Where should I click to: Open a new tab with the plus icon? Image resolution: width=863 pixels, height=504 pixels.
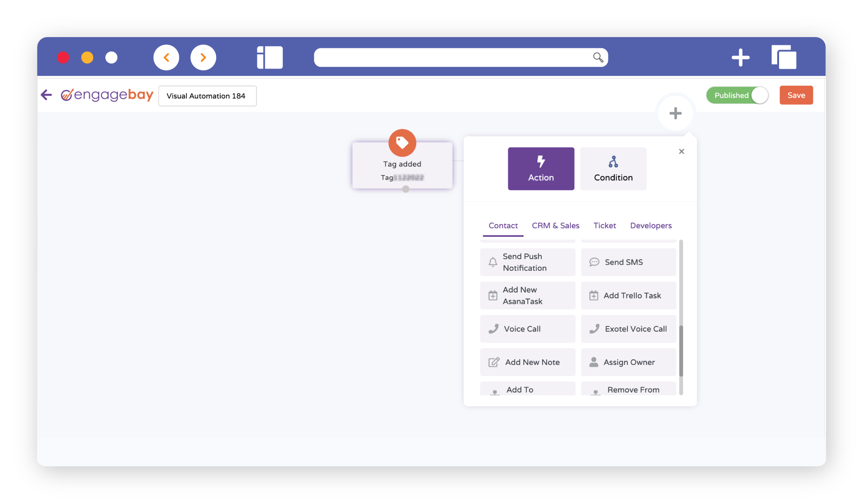click(740, 57)
